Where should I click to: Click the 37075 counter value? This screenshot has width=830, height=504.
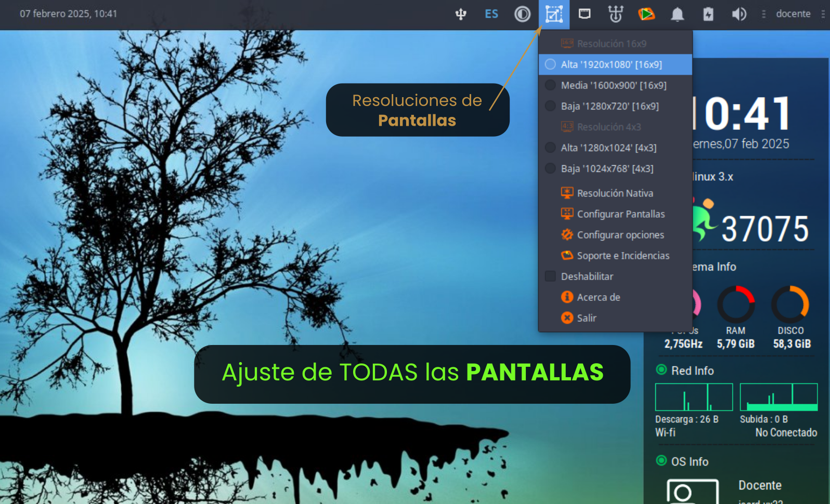(765, 229)
